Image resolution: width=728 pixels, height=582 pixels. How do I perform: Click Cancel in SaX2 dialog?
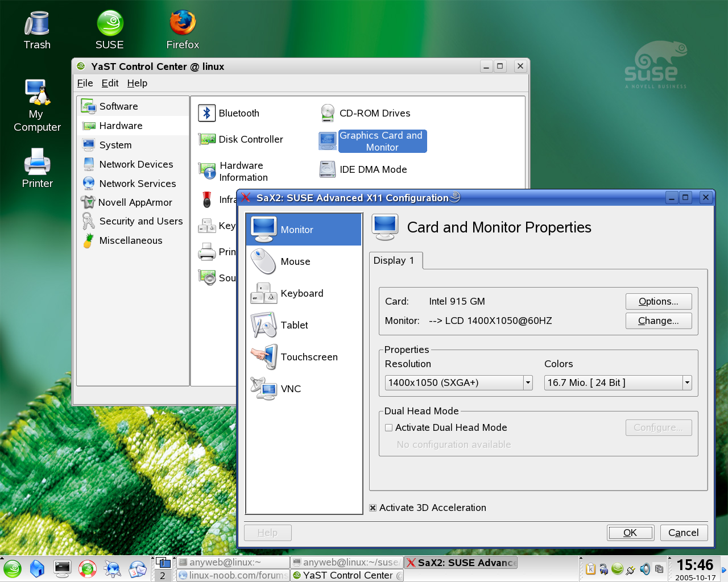[x=684, y=533]
